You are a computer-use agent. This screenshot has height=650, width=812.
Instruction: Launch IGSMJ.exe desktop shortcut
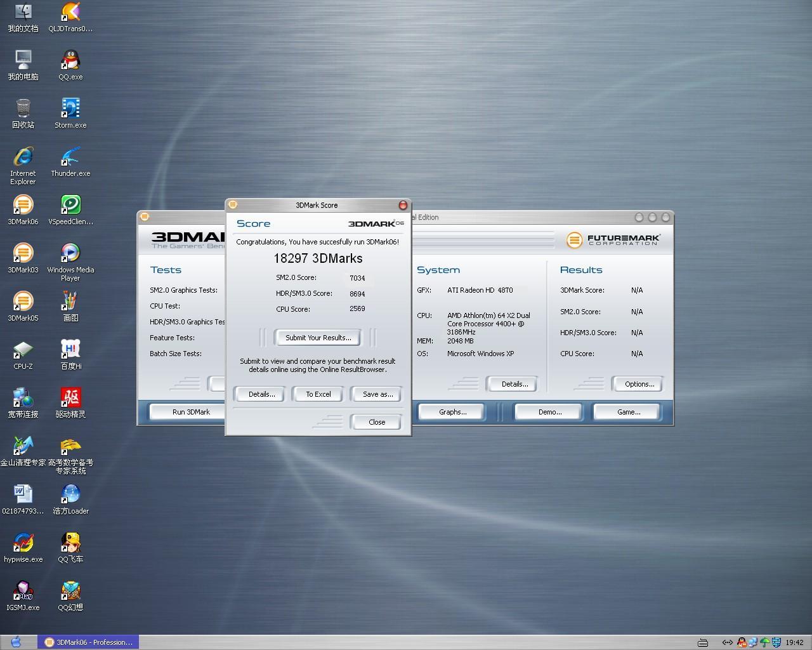[23, 596]
